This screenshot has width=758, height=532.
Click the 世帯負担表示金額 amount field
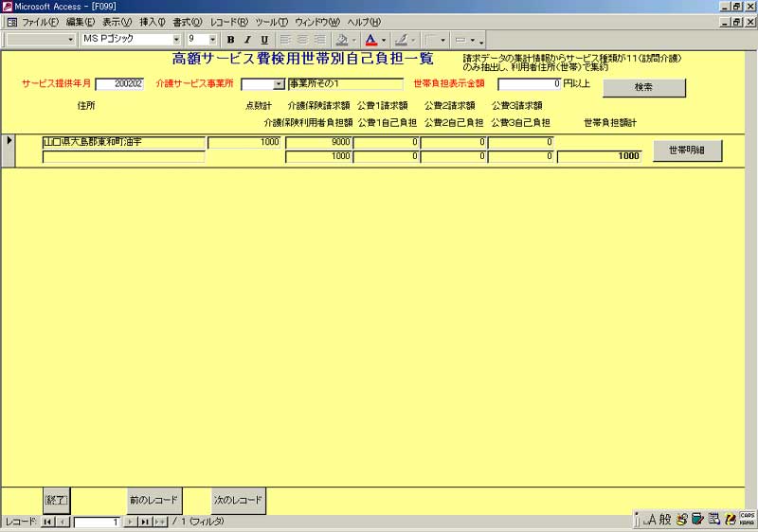click(x=530, y=84)
